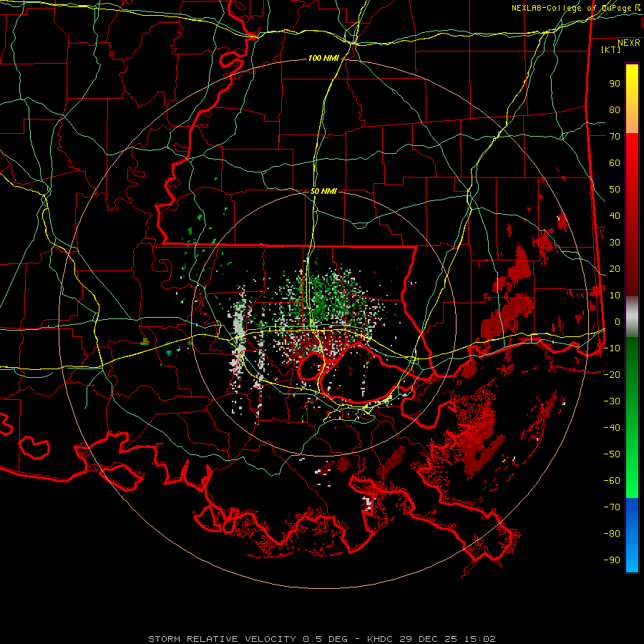644x644 pixels.
Task: Click the -60 value on velocity scale
Action: tap(612, 481)
